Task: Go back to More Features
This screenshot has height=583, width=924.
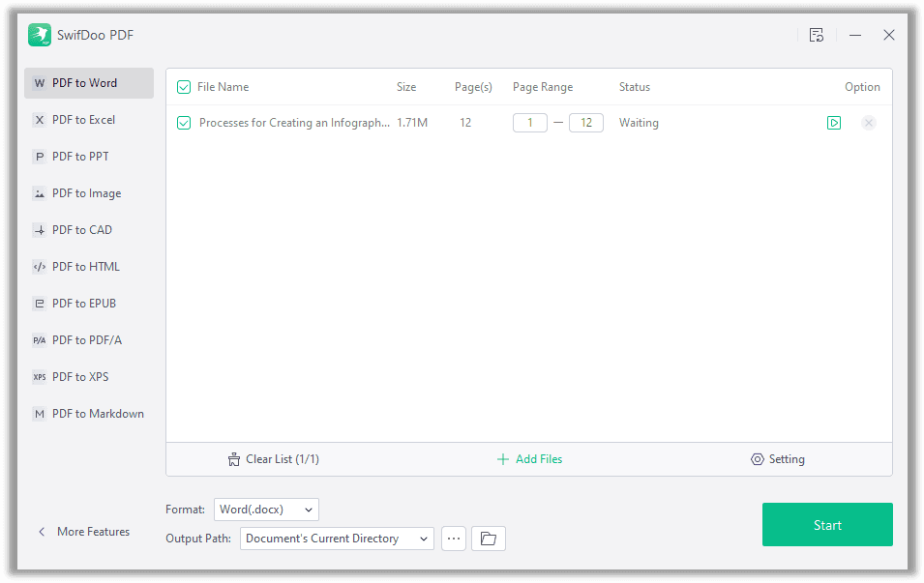Action: tap(93, 532)
